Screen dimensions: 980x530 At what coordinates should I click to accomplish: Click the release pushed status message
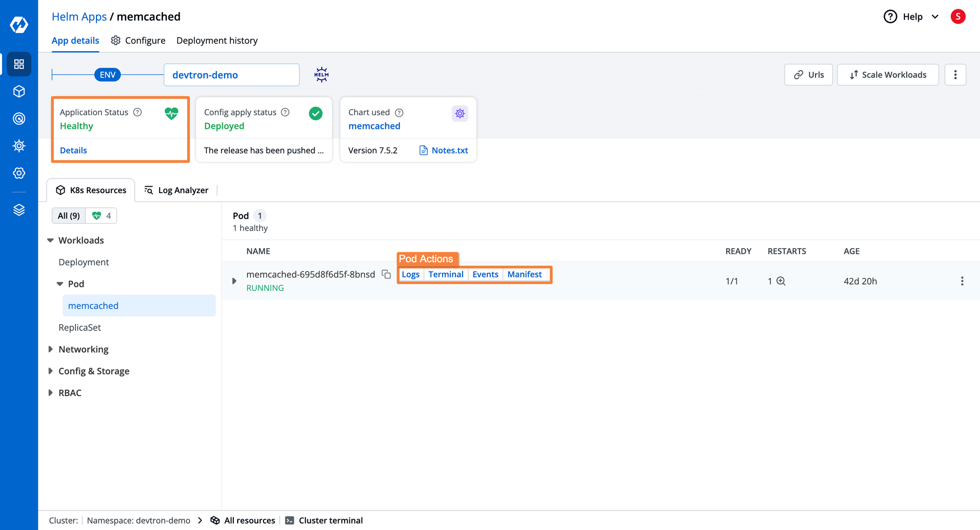[x=264, y=151]
